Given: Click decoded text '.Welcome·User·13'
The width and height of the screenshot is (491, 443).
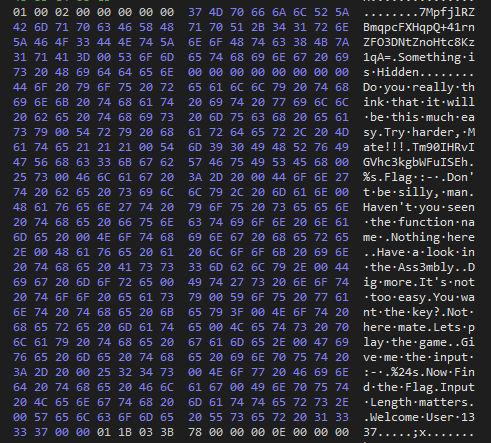Looking at the screenshot, I should (419, 417).
